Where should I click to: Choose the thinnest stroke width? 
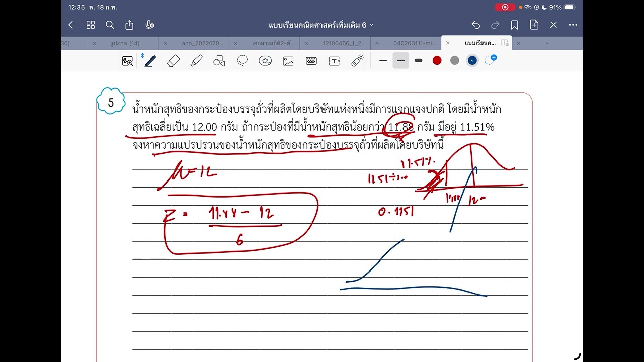[383, 61]
